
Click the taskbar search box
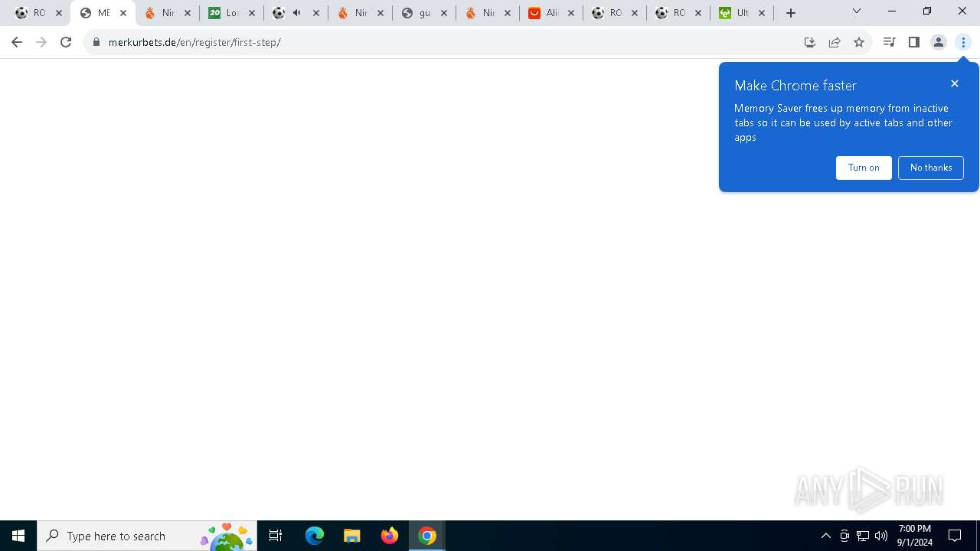(x=147, y=536)
